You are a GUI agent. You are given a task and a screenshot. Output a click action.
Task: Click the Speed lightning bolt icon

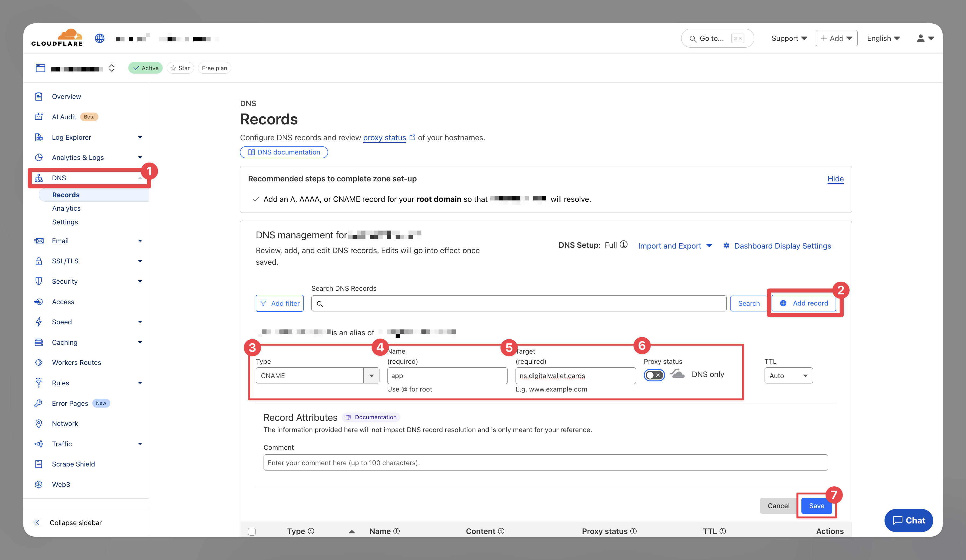click(x=39, y=322)
